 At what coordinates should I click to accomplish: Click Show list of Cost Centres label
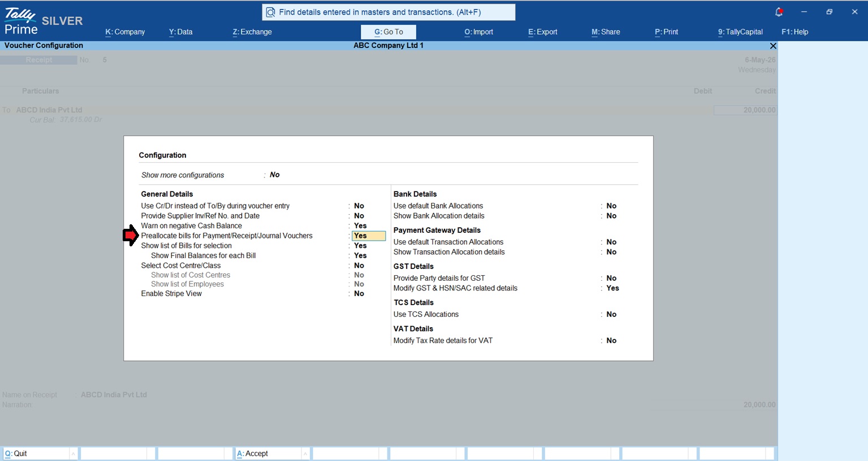tap(191, 275)
